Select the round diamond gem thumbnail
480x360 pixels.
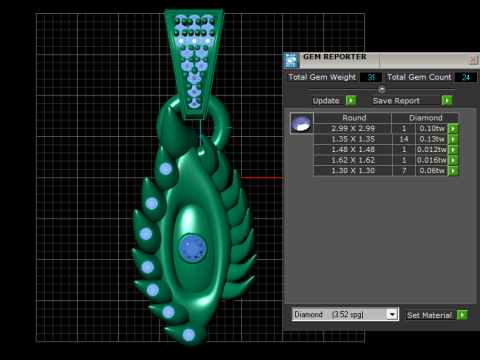pos(301,123)
